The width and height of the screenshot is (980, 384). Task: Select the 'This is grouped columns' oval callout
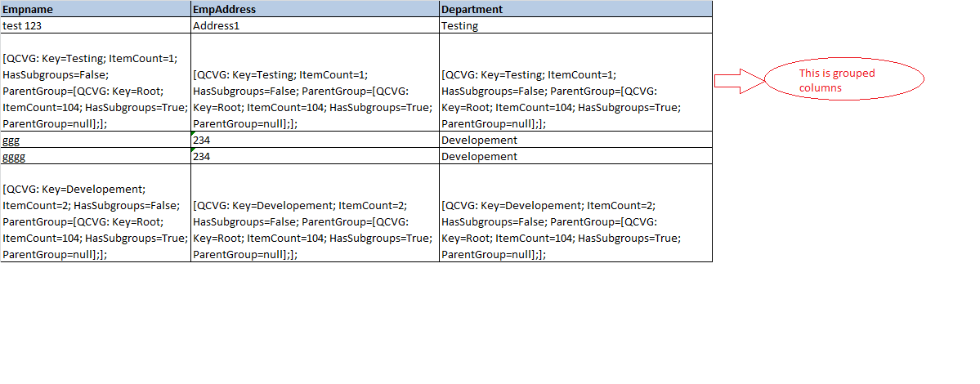pyautogui.click(x=844, y=81)
